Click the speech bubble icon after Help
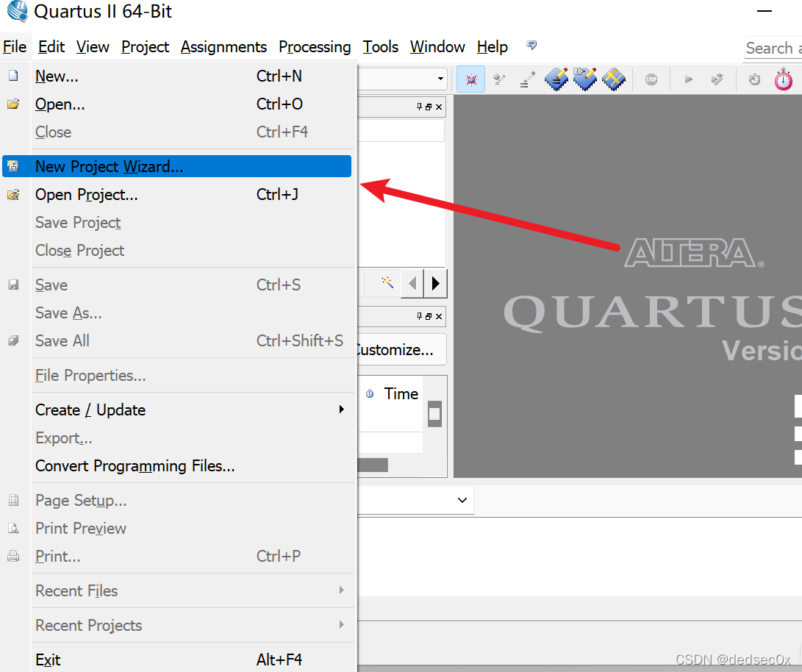802x672 pixels. 531,45
